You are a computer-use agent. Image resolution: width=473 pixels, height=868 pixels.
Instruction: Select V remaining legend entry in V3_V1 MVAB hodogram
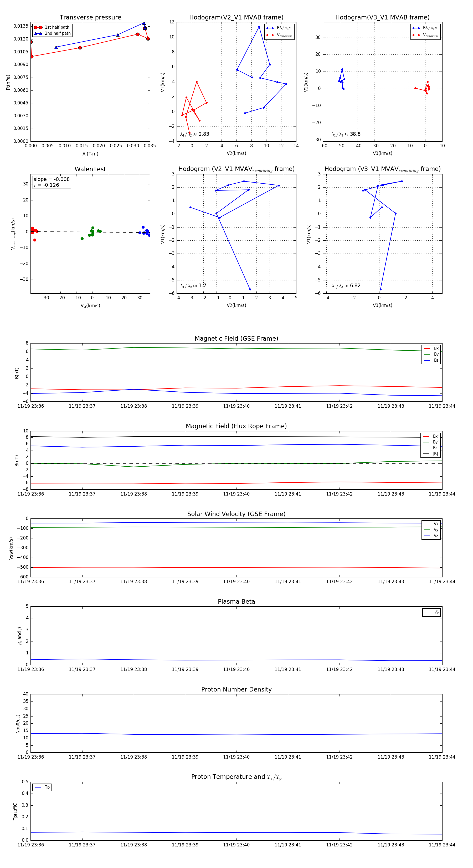pos(425,35)
